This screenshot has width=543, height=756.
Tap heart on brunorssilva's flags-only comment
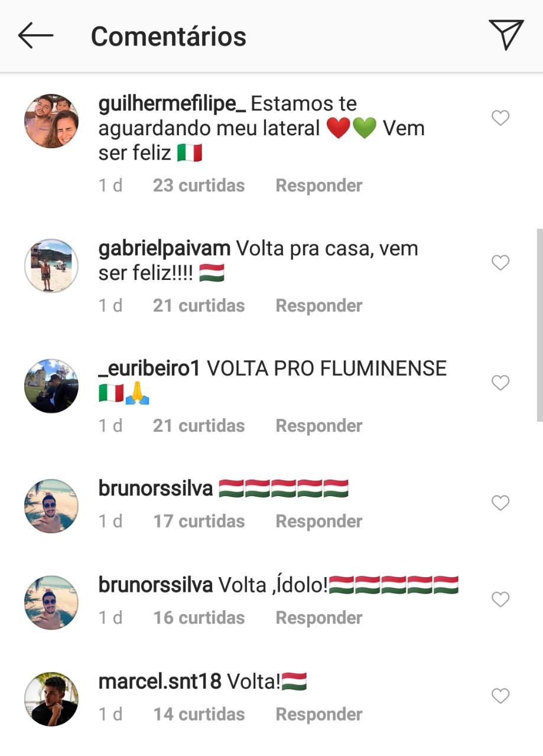tap(500, 503)
